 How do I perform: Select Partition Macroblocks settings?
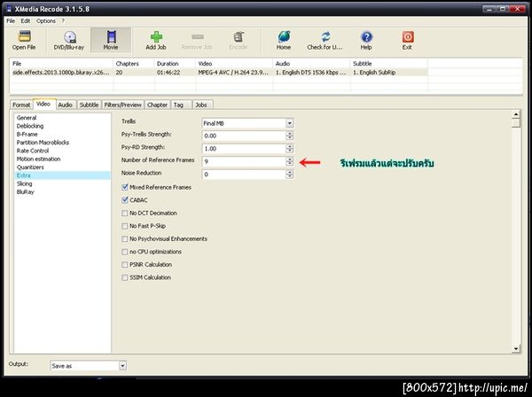coord(43,143)
